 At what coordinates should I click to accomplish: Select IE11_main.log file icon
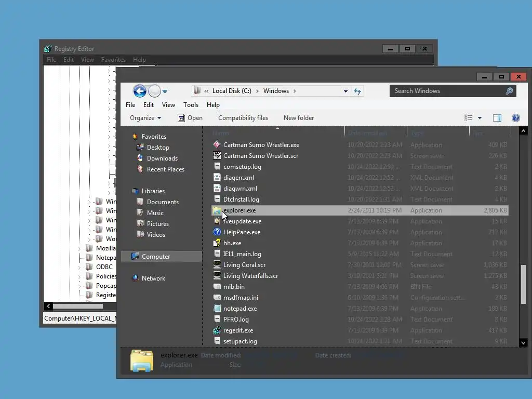coord(217,254)
